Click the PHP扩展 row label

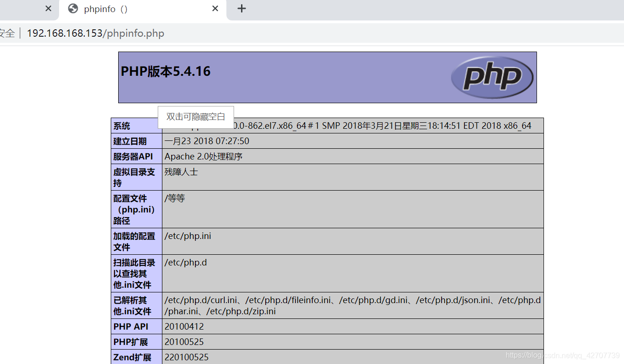(136, 342)
